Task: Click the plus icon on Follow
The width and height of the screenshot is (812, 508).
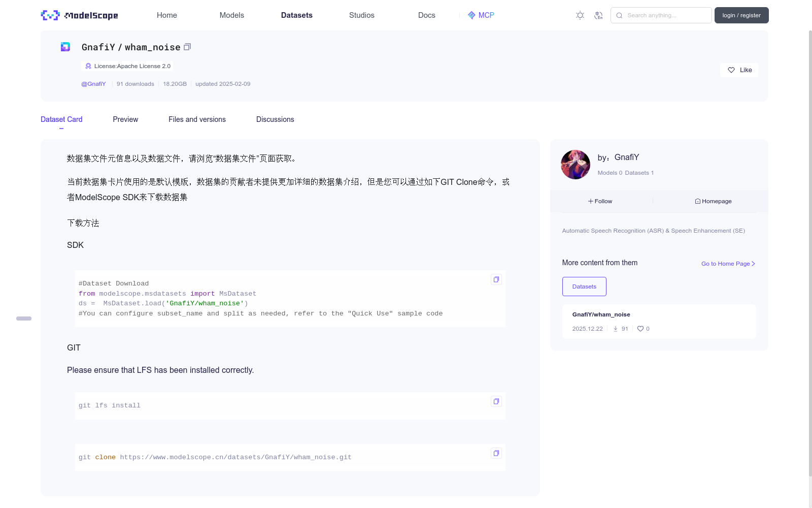Action: 591,201
